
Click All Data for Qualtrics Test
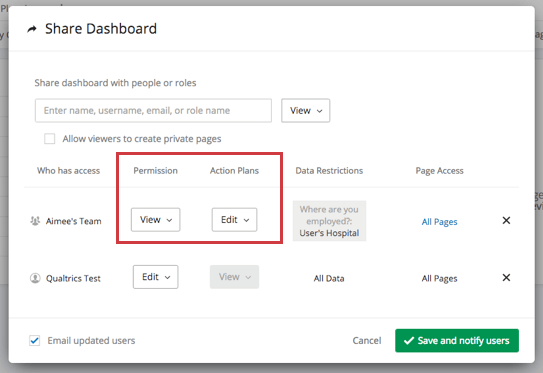(x=329, y=278)
